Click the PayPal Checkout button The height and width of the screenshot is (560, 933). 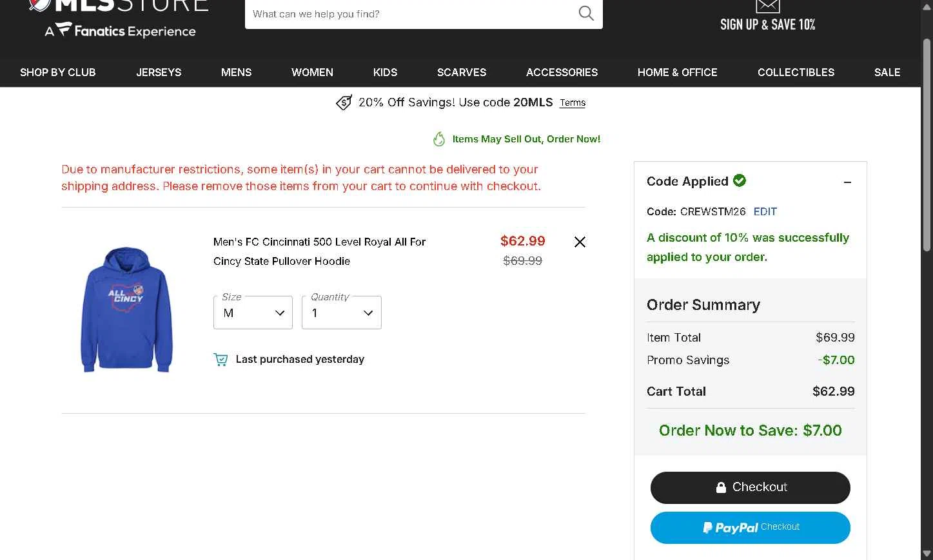750,527
